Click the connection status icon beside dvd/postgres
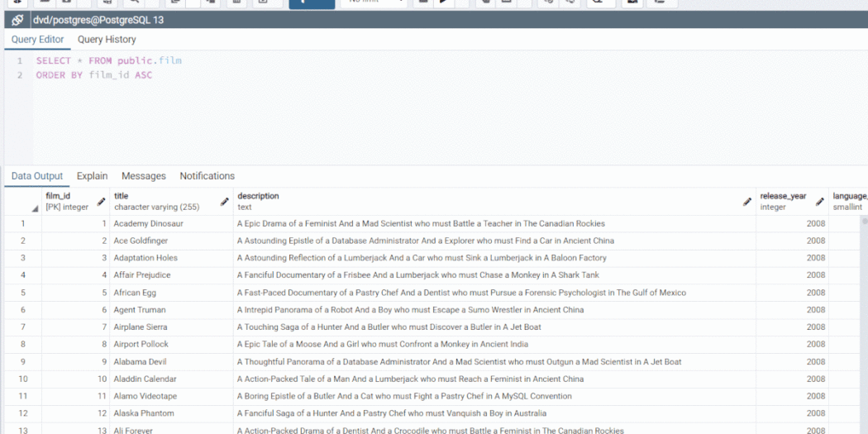This screenshot has height=434, width=868. coord(17,21)
